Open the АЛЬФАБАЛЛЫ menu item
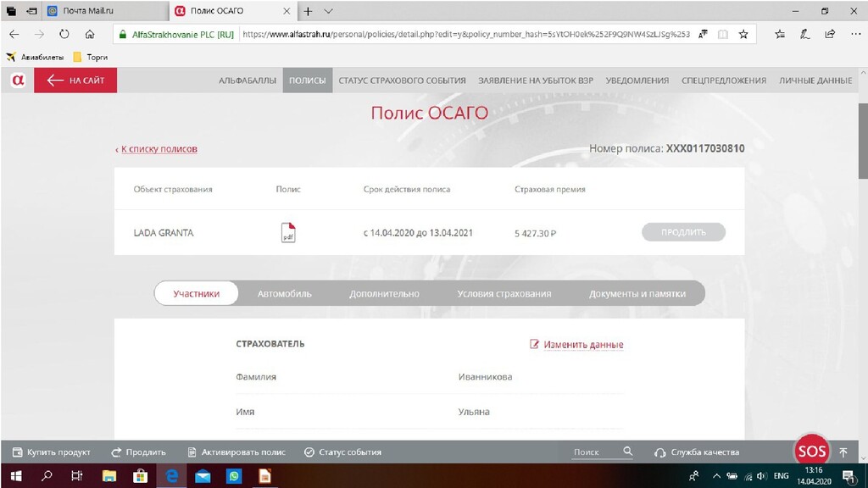The width and height of the screenshot is (868, 488). point(247,80)
